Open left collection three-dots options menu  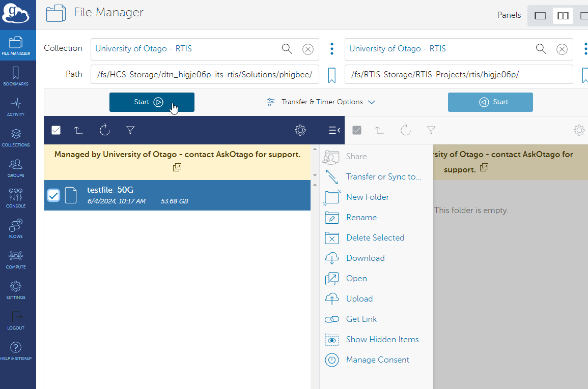pyautogui.click(x=332, y=49)
